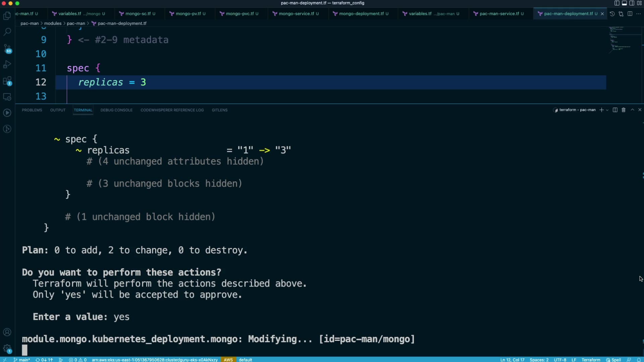Screen dimensions: 644x362
Task: Split the terminal panel
Action: (615, 110)
